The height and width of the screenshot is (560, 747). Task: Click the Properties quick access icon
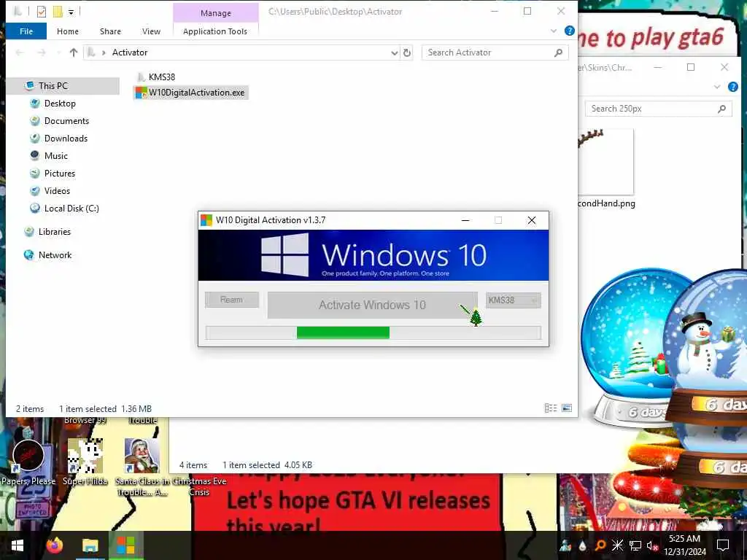click(42, 12)
